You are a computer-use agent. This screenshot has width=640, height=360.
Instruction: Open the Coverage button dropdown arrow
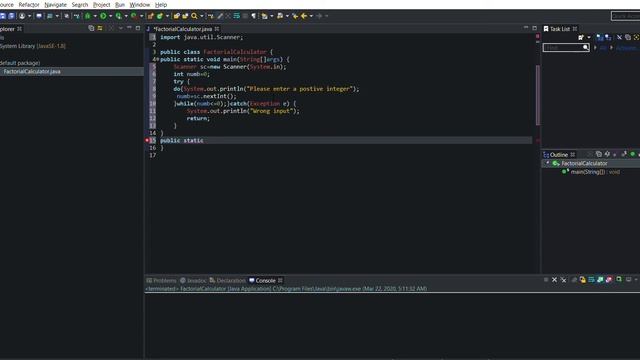[126, 16]
